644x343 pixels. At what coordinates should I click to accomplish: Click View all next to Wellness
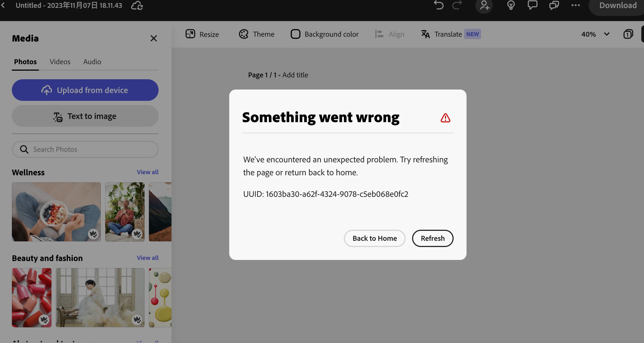point(148,172)
